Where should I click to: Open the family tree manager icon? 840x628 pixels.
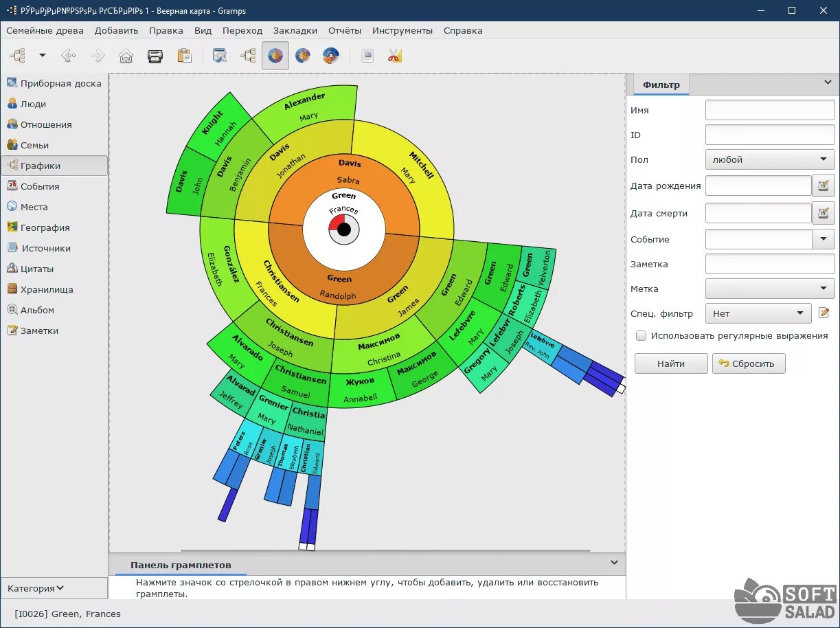coord(17,56)
